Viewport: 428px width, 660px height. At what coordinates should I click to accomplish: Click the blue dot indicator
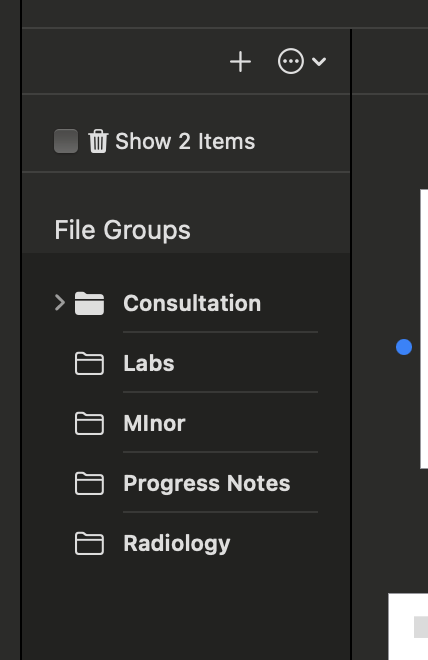404,347
